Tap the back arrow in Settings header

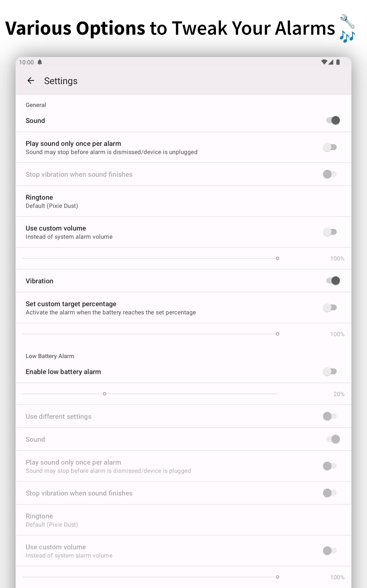pos(31,81)
